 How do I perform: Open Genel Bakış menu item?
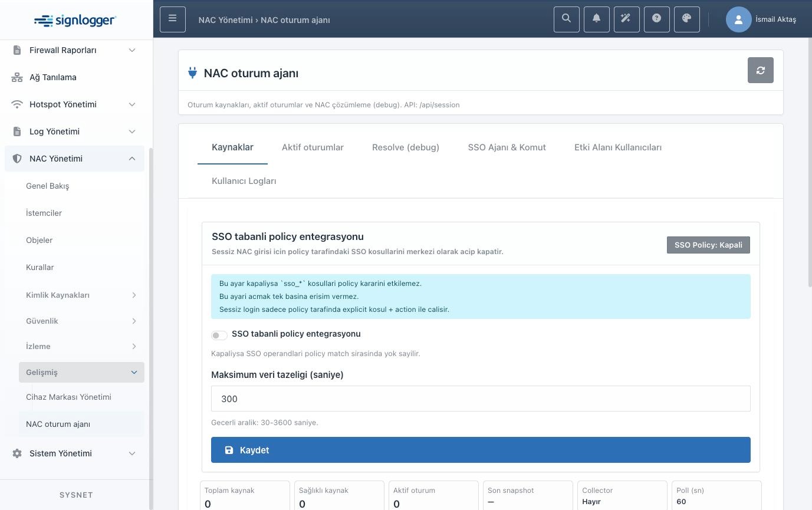pos(48,186)
